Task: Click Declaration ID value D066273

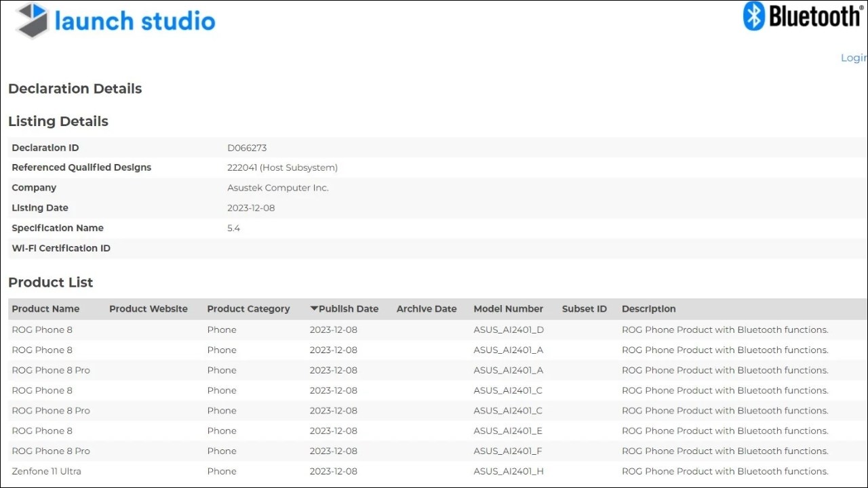Action: point(247,148)
